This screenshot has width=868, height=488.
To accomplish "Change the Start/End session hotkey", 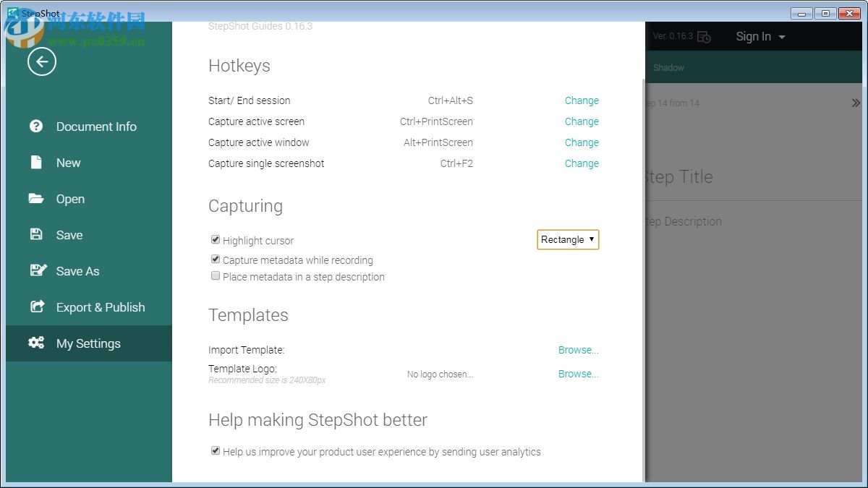I will tap(582, 100).
